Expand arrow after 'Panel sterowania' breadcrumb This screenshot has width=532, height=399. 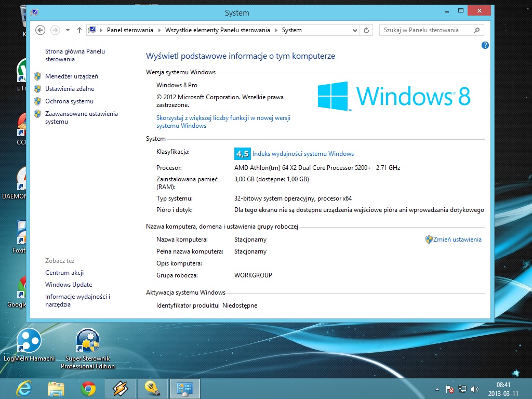click(x=159, y=30)
